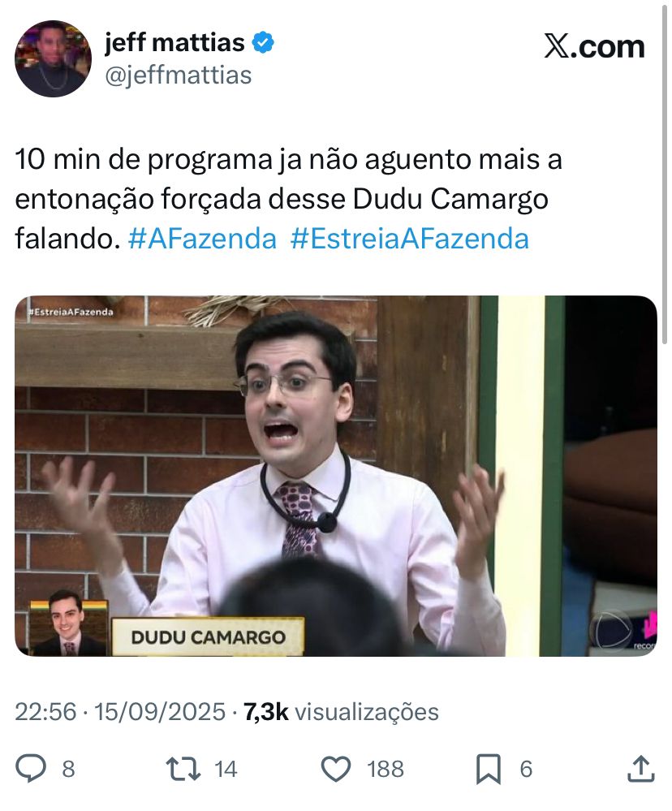
Task: Open jeff mattias profile avatar
Action: pos(54,58)
